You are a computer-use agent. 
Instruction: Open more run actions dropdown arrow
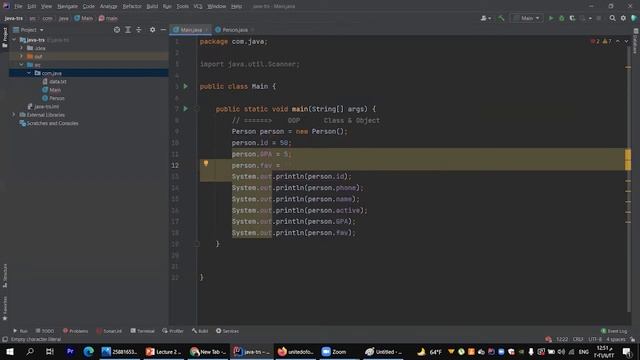[x=590, y=18]
